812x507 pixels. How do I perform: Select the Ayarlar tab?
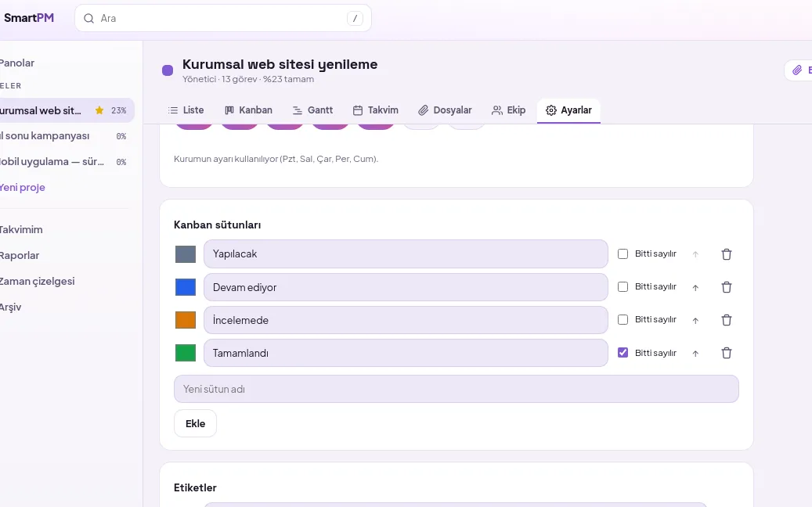tap(568, 110)
